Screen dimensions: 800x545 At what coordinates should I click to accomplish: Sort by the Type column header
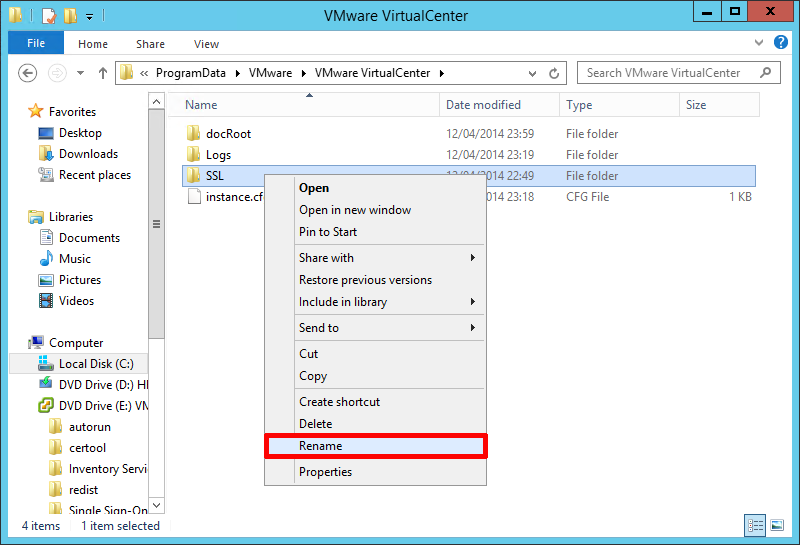click(619, 105)
